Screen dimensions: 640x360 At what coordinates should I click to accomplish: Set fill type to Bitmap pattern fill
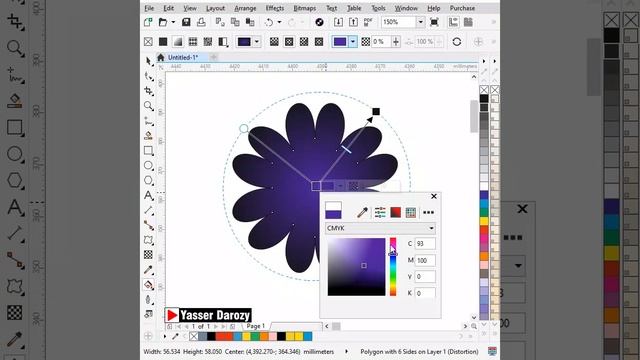pos(208,42)
